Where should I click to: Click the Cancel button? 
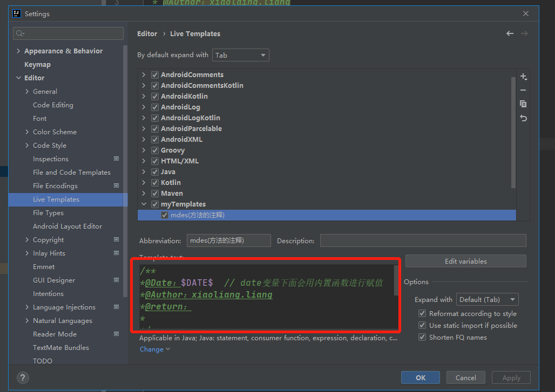466,377
